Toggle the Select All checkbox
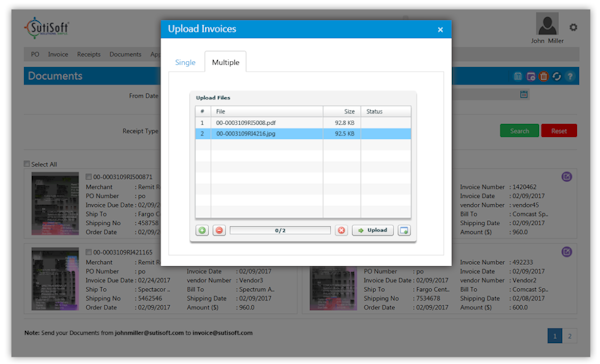 pyautogui.click(x=27, y=164)
